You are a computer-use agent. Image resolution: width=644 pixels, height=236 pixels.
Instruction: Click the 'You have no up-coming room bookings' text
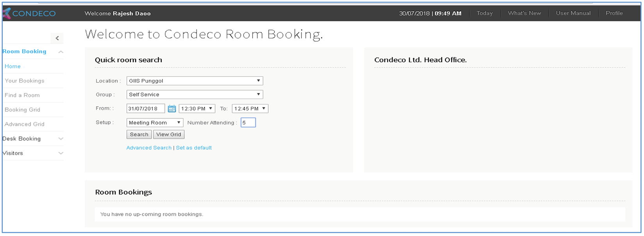(152, 214)
